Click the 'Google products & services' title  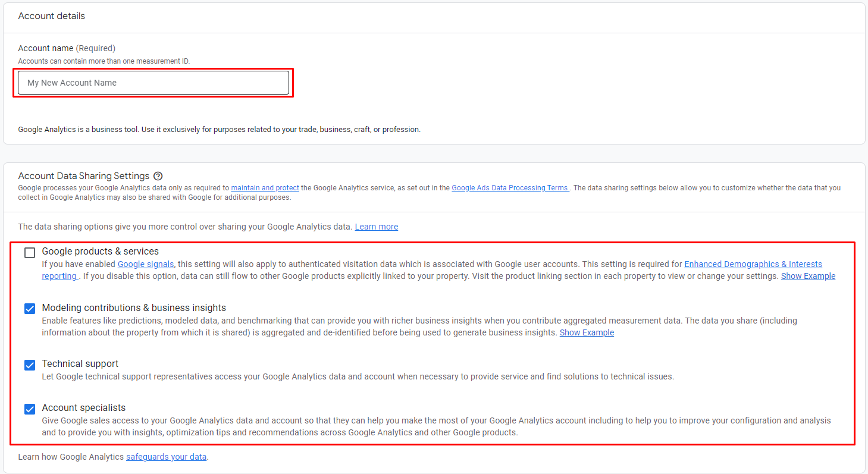coord(101,252)
